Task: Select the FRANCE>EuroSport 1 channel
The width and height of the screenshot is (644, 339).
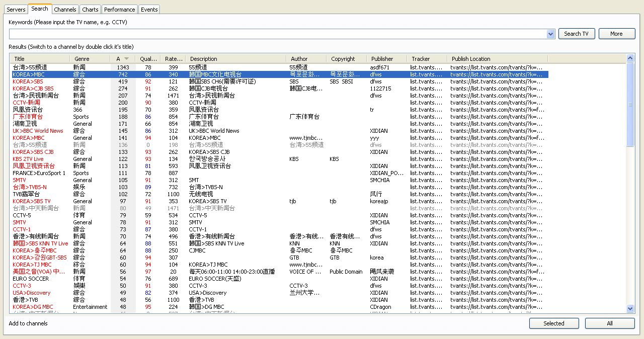Action: pyautogui.click(x=279, y=173)
